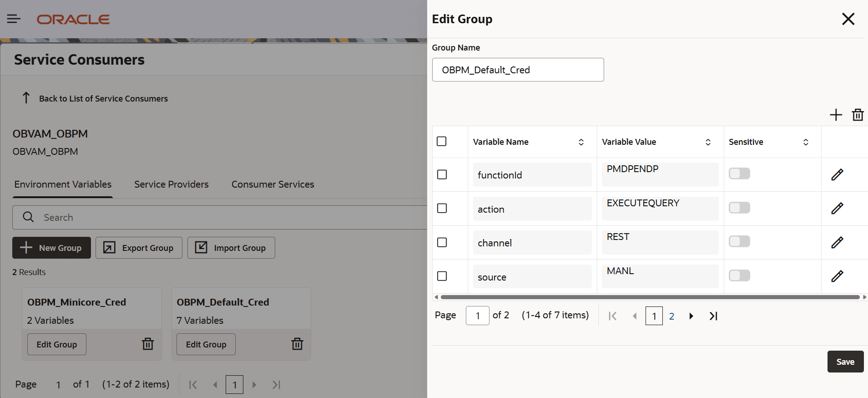Open the Consumer Services tab
Screen dimensions: 868x398
click(273, 184)
